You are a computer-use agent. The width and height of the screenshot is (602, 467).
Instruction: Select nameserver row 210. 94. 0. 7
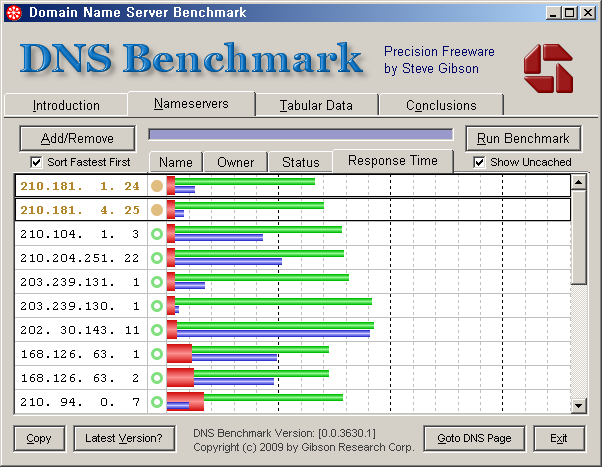293,402
